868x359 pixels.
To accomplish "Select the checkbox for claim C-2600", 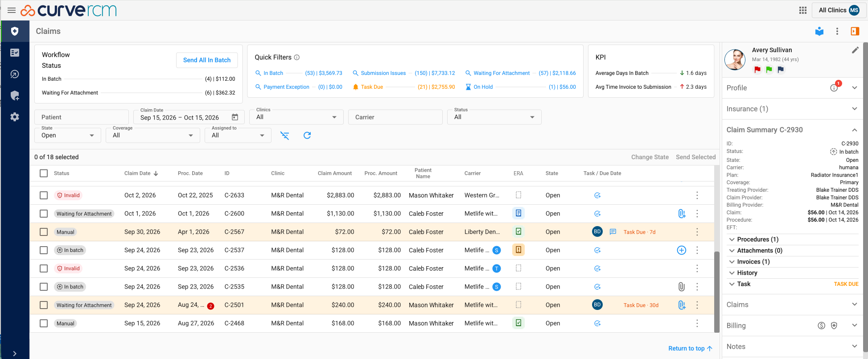I will coord(44,214).
